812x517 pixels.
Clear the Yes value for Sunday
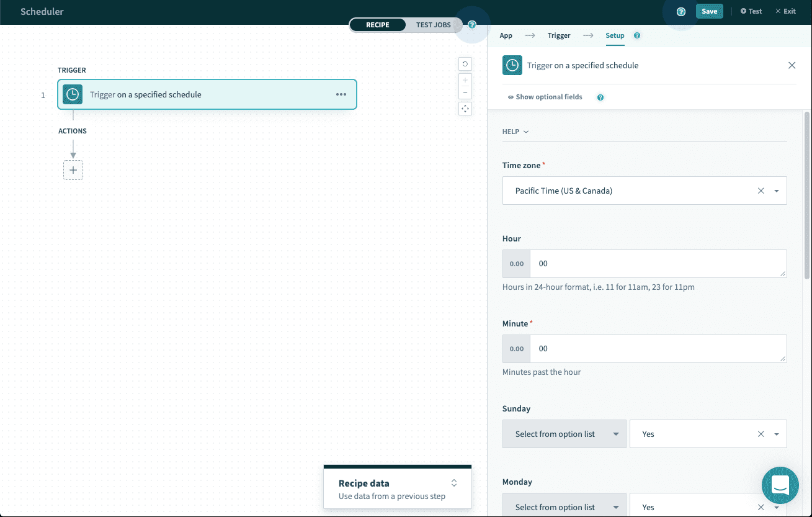pyautogui.click(x=761, y=433)
